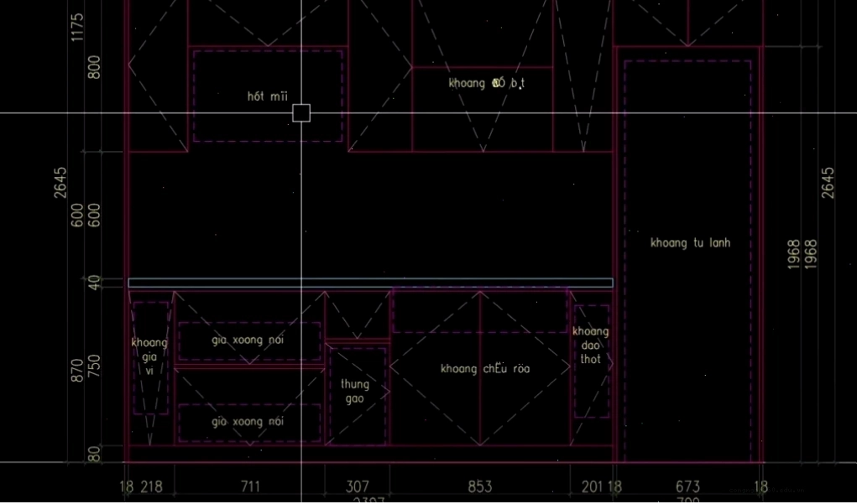
Task: Select the 218 horizontal dimension
Action: (151, 486)
